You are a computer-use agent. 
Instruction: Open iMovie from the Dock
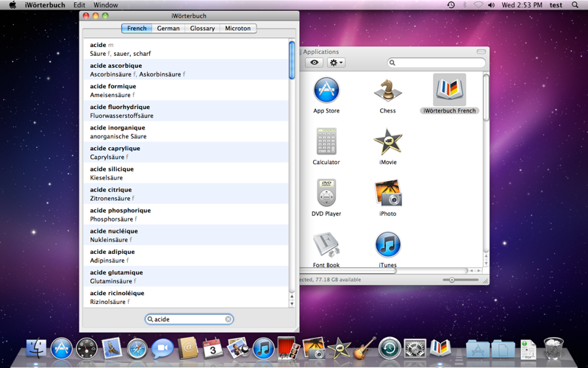339,348
